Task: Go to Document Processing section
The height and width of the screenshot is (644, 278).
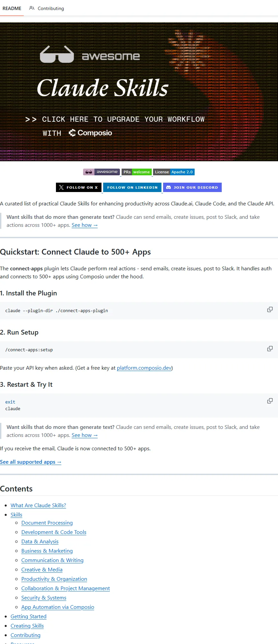Action: (47, 523)
